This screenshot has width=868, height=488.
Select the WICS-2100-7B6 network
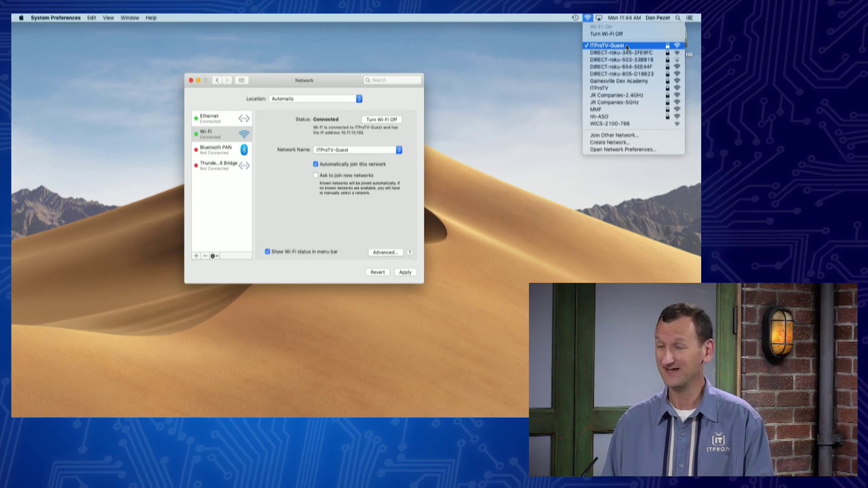[633, 124]
